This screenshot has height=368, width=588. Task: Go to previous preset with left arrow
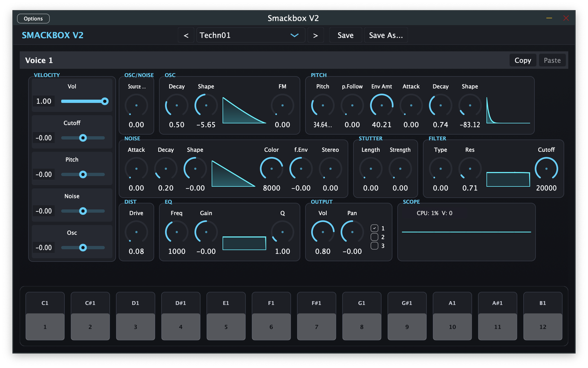click(x=186, y=35)
